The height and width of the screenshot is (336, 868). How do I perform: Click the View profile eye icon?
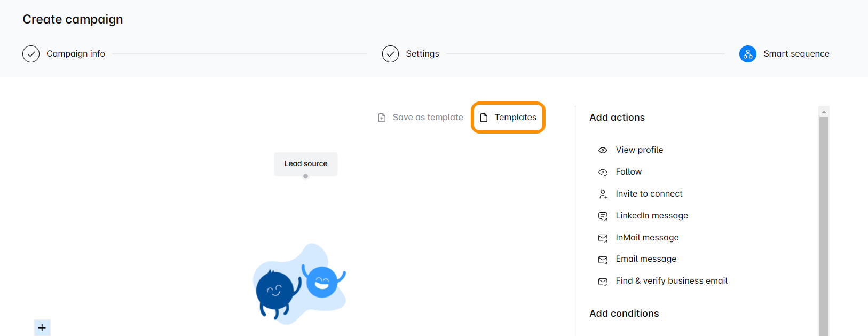click(603, 150)
